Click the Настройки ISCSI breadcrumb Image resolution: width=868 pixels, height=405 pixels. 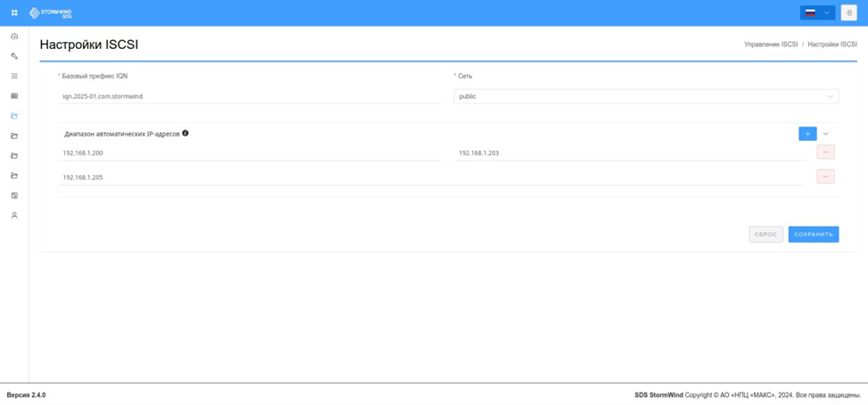(832, 45)
